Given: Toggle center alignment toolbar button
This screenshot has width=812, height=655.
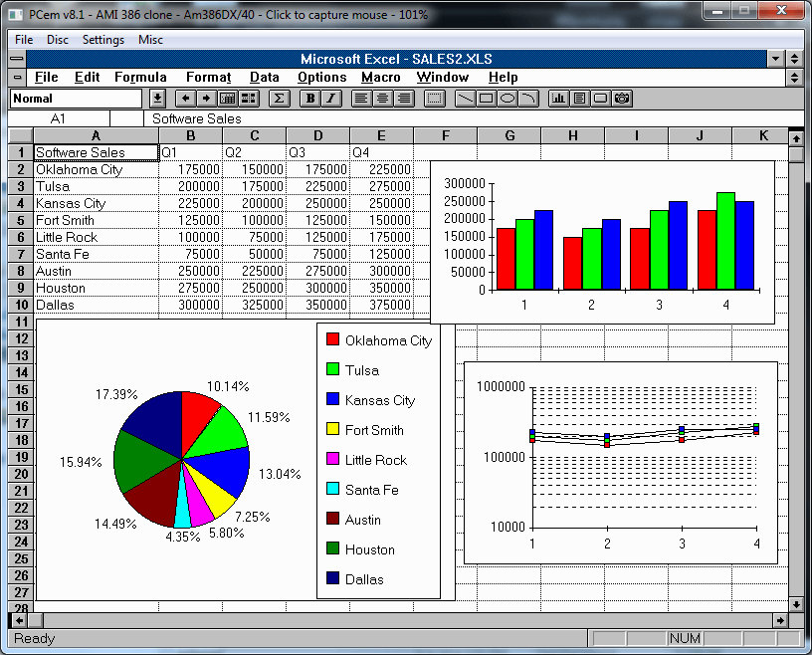Looking at the screenshot, I should (383, 99).
